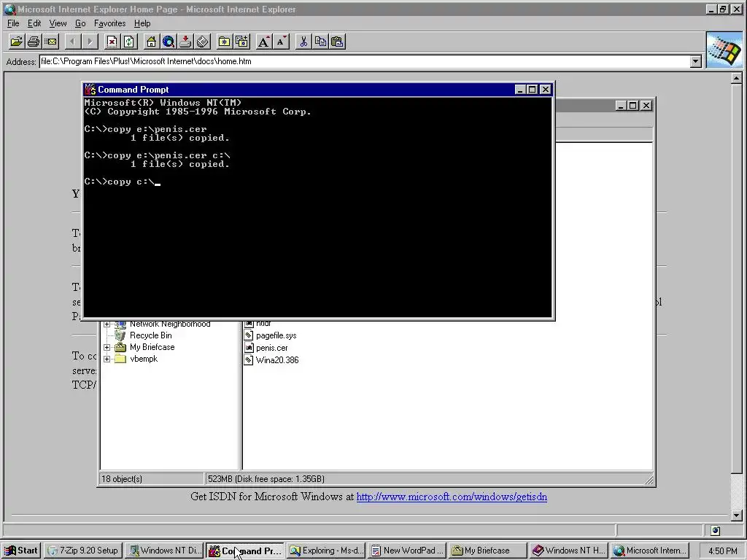Click the newspaper toolbar icon

pyautogui.click(x=203, y=42)
